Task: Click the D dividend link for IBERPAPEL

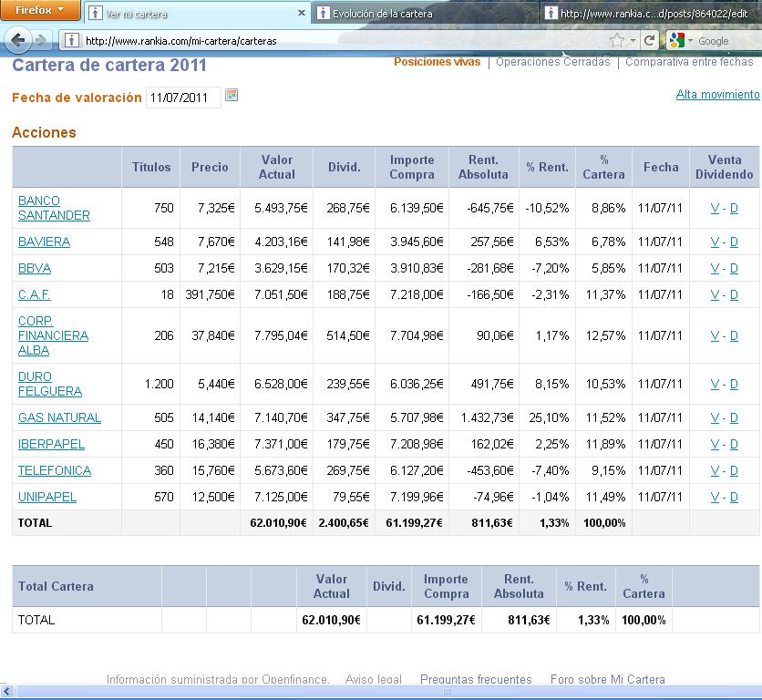Action: 734,444
